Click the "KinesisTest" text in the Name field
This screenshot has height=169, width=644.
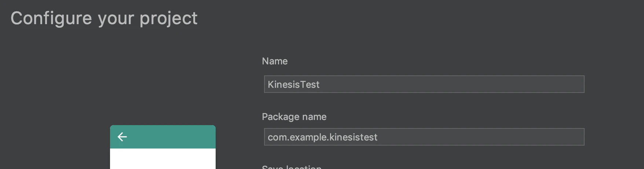[293, 84]
